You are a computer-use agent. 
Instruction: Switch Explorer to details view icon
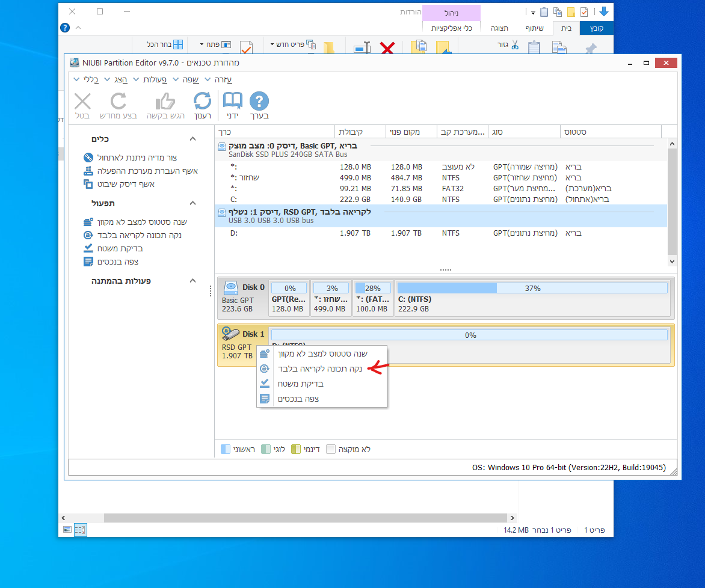80,530
